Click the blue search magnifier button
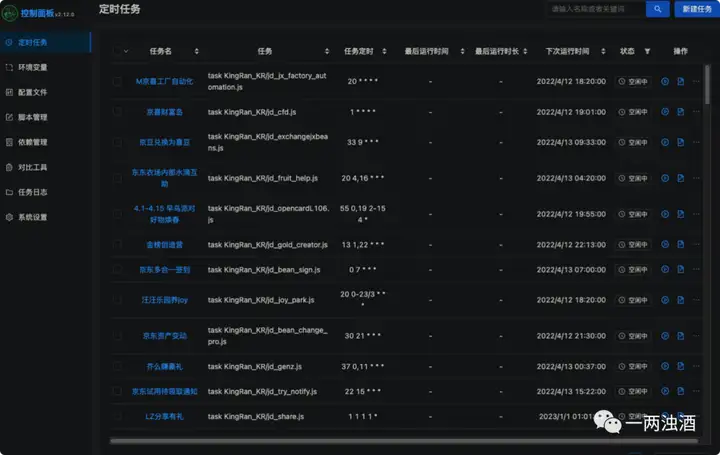This screenshot has width=720, height=455. click(658, 9)
